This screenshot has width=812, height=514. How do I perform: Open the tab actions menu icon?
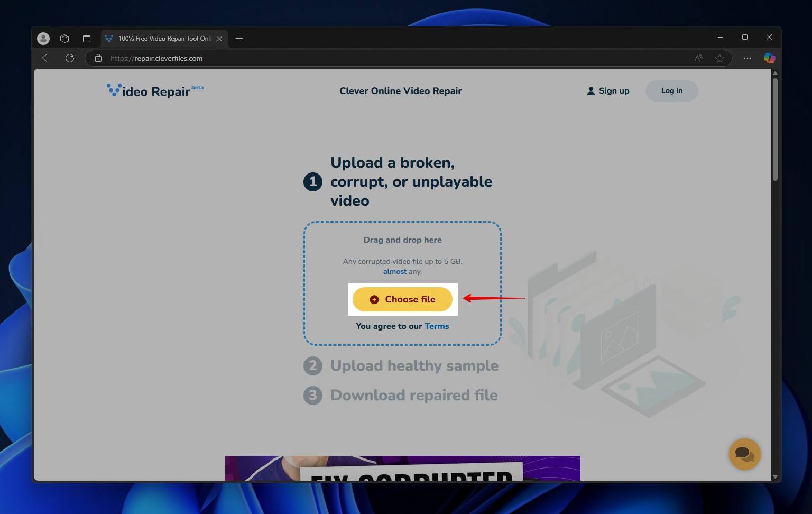pos(87,38)
